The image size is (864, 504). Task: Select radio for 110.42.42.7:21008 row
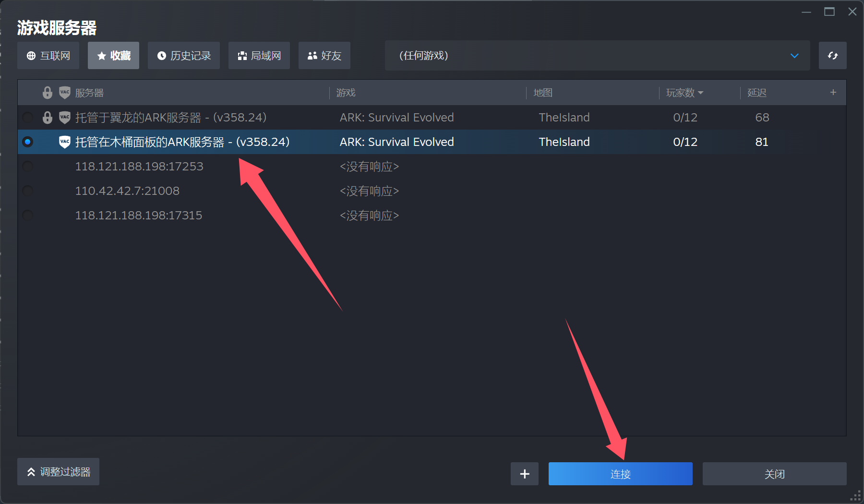pos(28,191)
